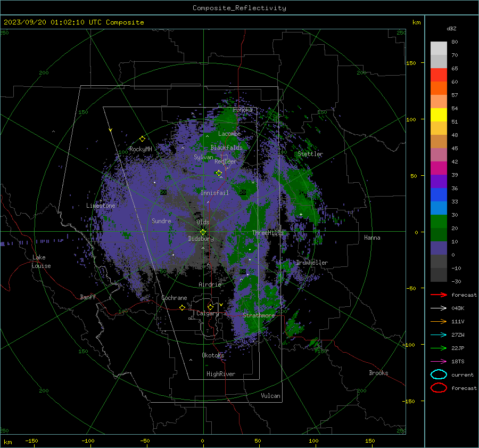This screenshot has height=448, width=479.
Task: Select the cyan current ellipse legend icon
Action: [439, 374]
